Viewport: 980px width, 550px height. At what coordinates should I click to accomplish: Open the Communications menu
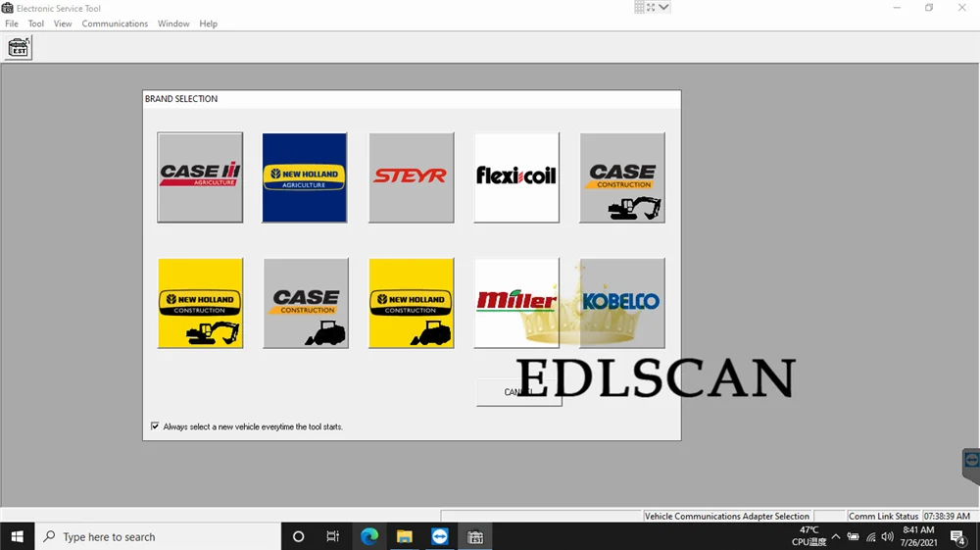tap(115, 24)
